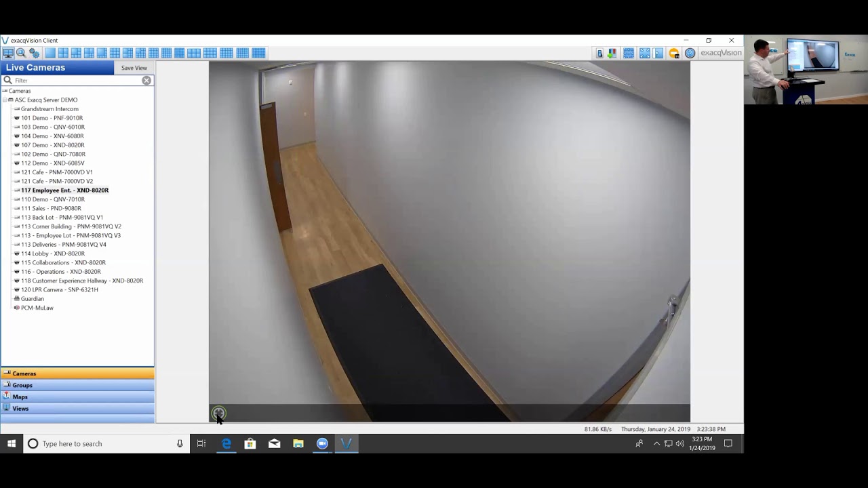Screen dimensions: 868x488
Task: Select wide 3x2 six-camera layout
Action: pos(194,53)
